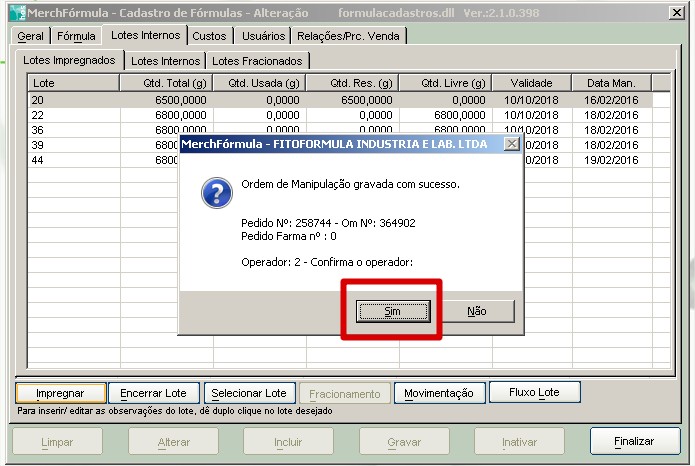Click the Validade column header
This screenshot has width=695, height=466.
[531, 83]
